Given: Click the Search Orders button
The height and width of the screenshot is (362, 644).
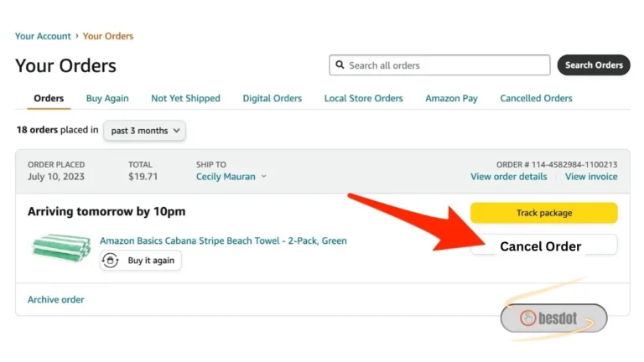Looking at the screenshot, I should point(594,65).
